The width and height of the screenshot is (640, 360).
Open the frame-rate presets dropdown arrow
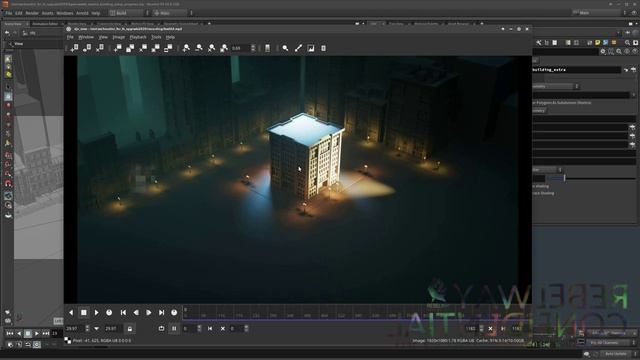[96, 329]
